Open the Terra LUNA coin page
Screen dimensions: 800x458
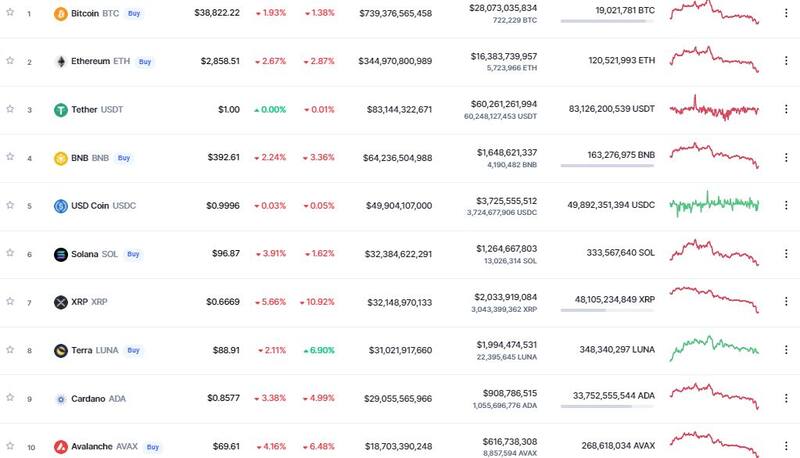(x=94, y=351)
